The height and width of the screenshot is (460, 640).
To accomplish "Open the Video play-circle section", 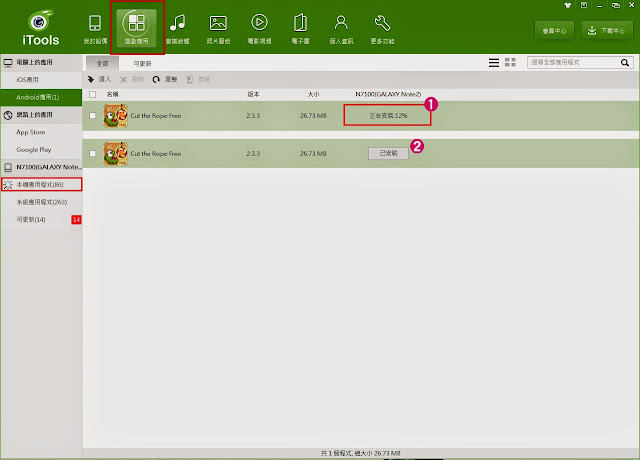I will 260,29.
